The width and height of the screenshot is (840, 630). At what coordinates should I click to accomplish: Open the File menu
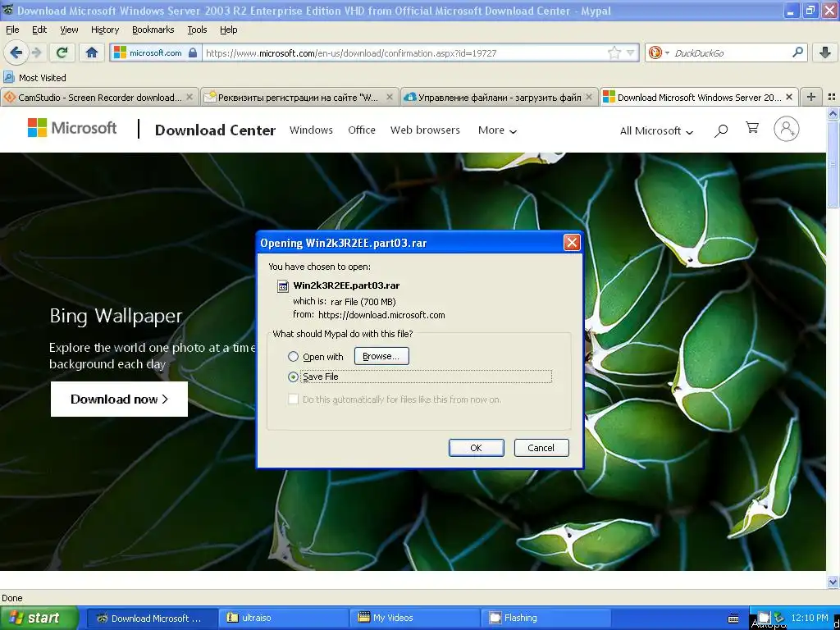(x=12, y=30)
